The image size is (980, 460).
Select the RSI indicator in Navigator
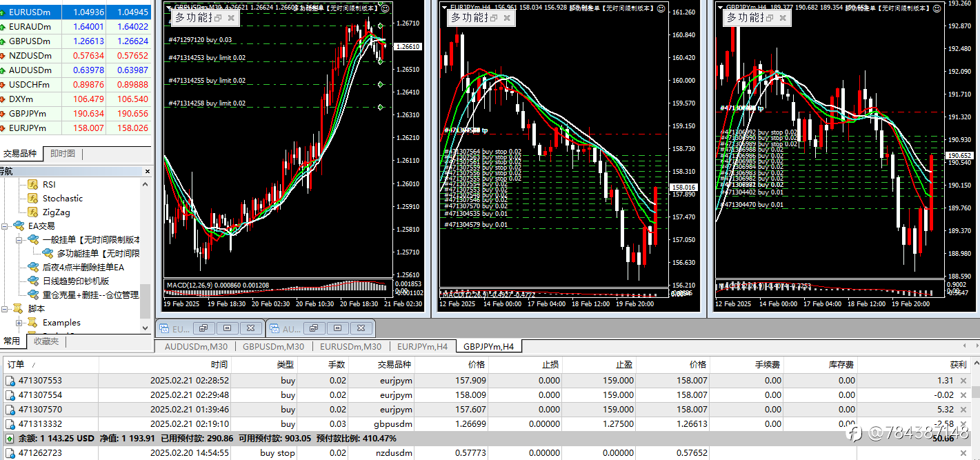48,184
